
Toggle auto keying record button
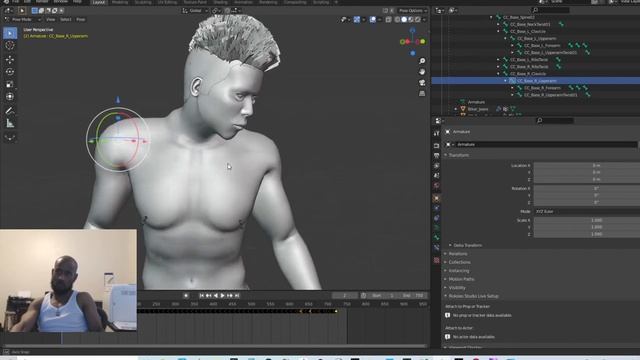[186, 296]
